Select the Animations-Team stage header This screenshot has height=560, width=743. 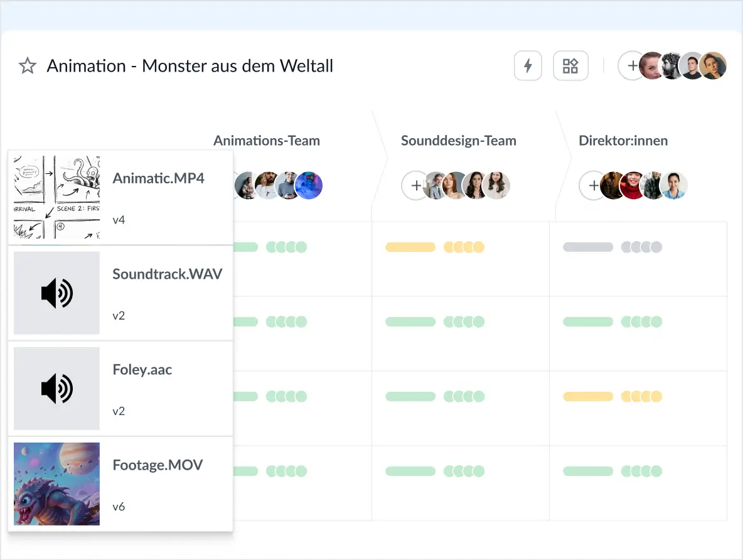point(267,141)
